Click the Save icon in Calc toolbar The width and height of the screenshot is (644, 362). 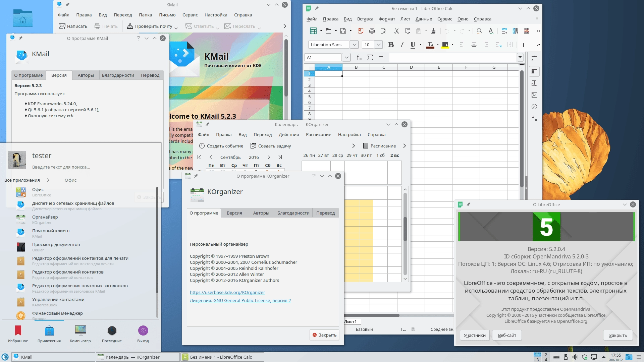click(343, 31)
